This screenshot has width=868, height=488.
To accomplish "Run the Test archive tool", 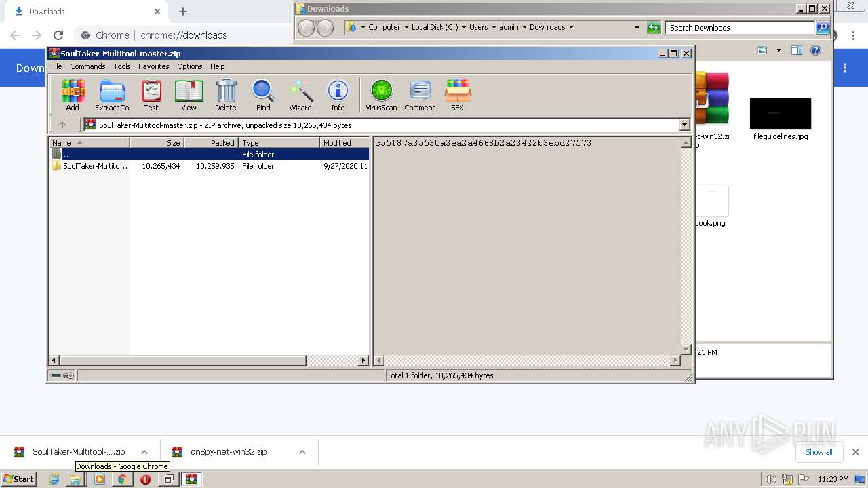I will (151, 95).
